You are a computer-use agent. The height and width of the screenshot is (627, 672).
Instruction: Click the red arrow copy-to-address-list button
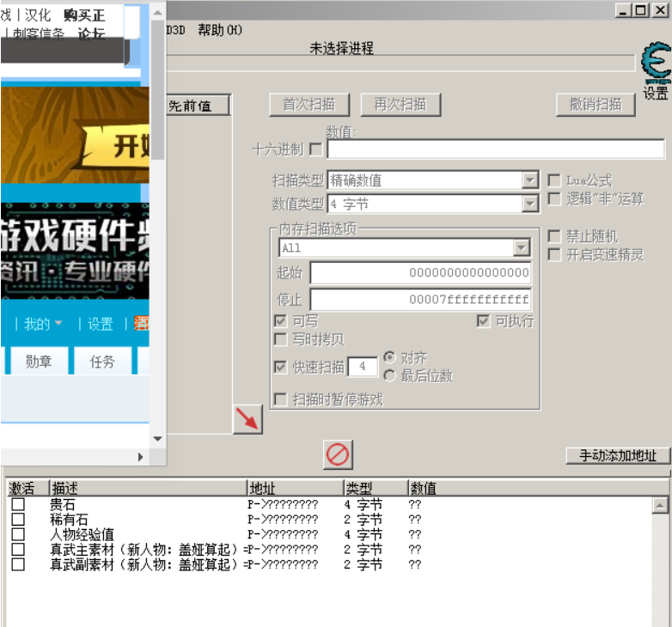tap(247, 419)
